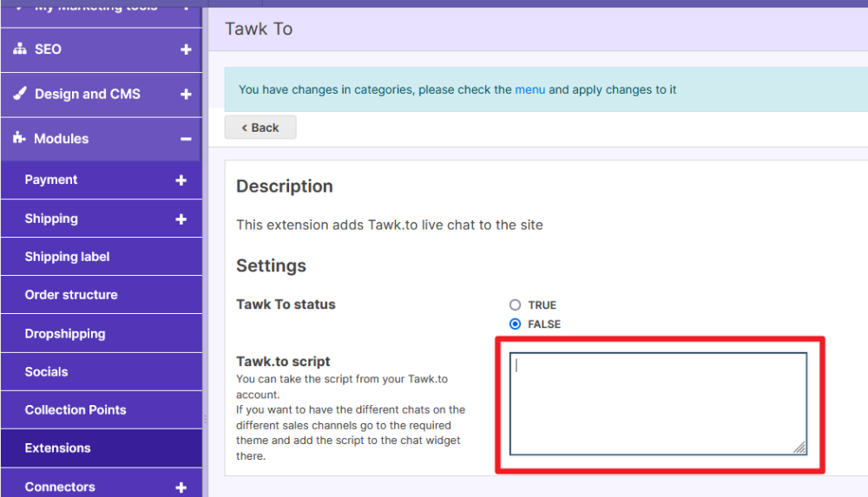Set Tawk To status to FALSE
This screenshot has height=497, width=868.
(515, 324)
